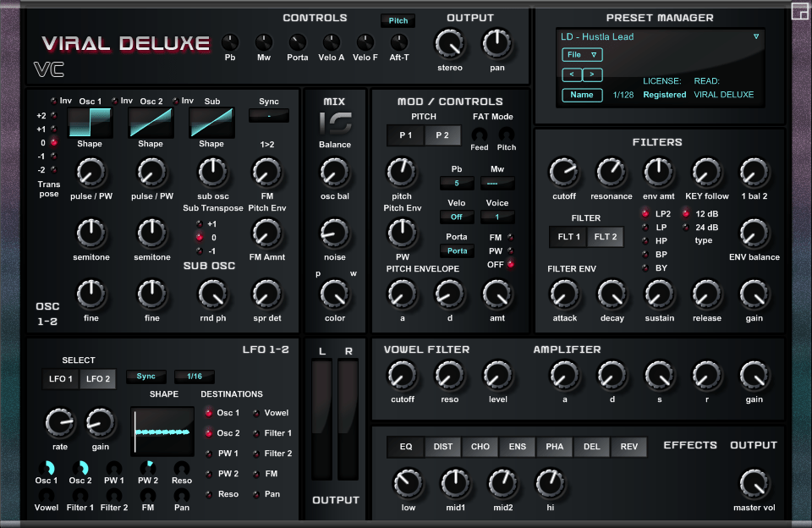
Task: Click the Osc 1 LFO amount mini knob
Action: click(x=46, y=468)
